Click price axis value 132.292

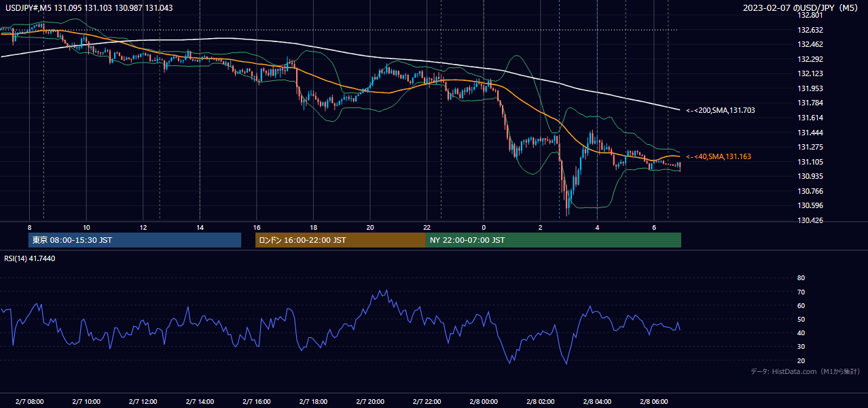point(810,59)
